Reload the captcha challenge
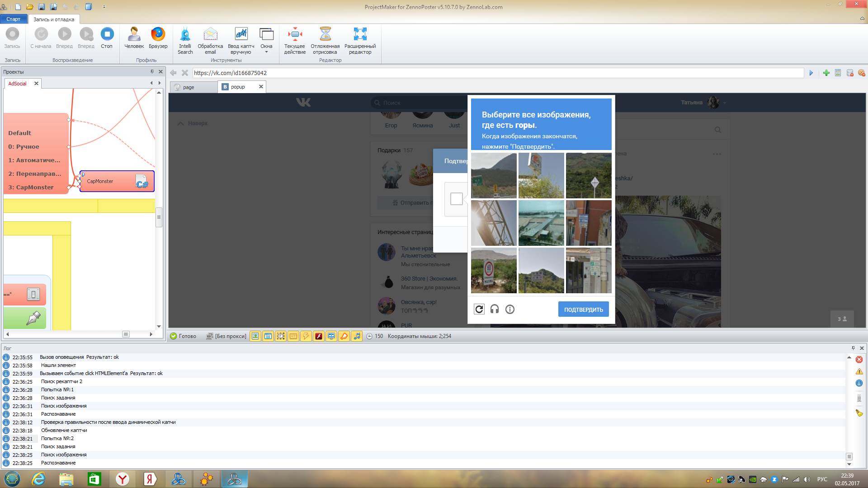The image size is (868, 488). (479, 310)
